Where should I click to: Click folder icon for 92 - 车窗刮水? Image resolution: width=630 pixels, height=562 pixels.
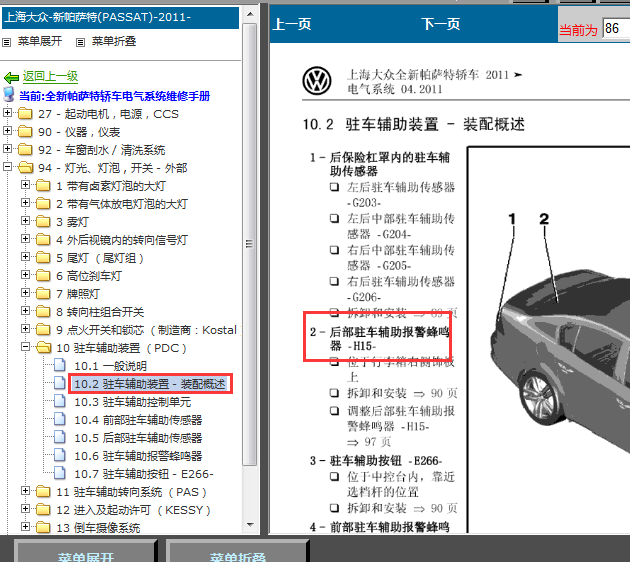(25, 150)
